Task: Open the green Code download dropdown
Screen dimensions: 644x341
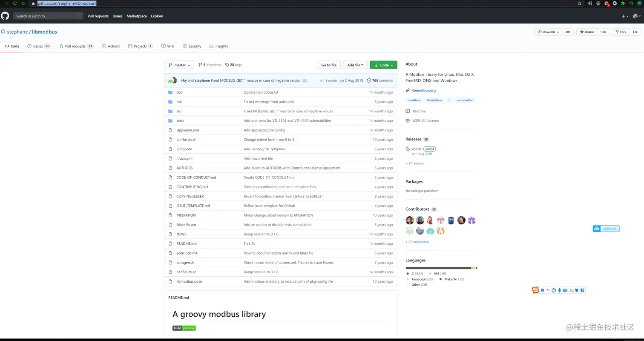Action: [383, 65]
